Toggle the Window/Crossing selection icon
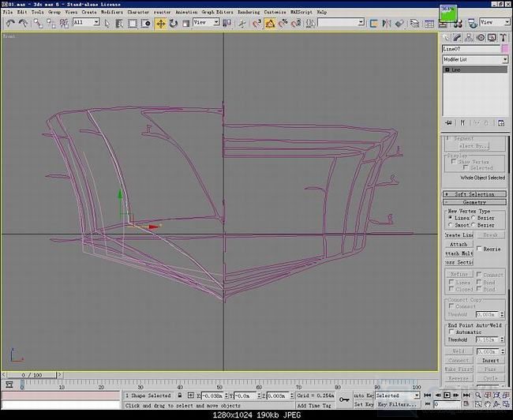The image size is (513, 420). click(x=145, y=23)
